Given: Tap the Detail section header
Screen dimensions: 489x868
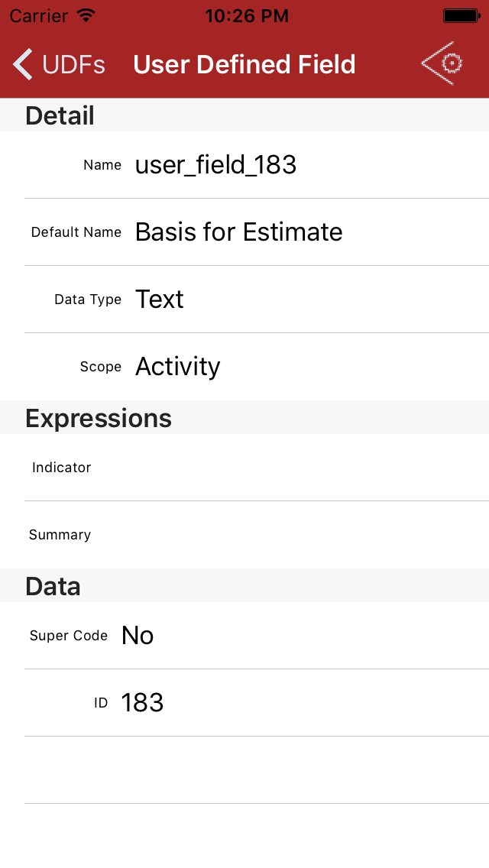Looking at the screenshot, I should [60, 115].
